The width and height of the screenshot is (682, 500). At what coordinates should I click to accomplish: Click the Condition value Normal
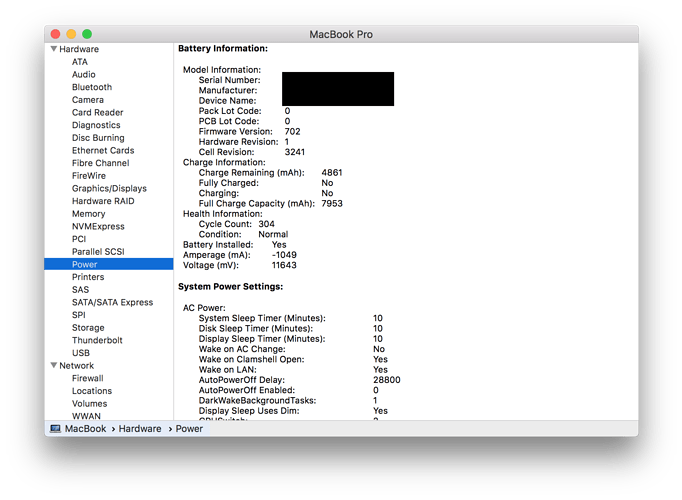point(273,234)
